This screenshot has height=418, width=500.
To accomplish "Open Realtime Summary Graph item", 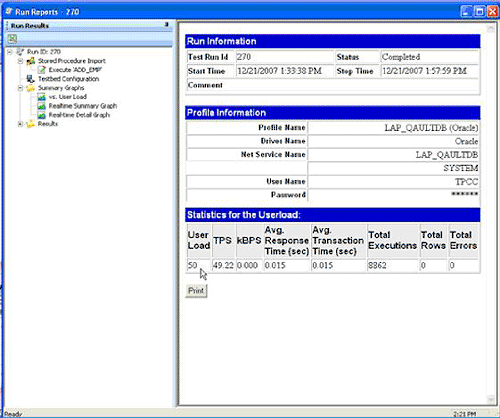I will [x=83, y=106].
